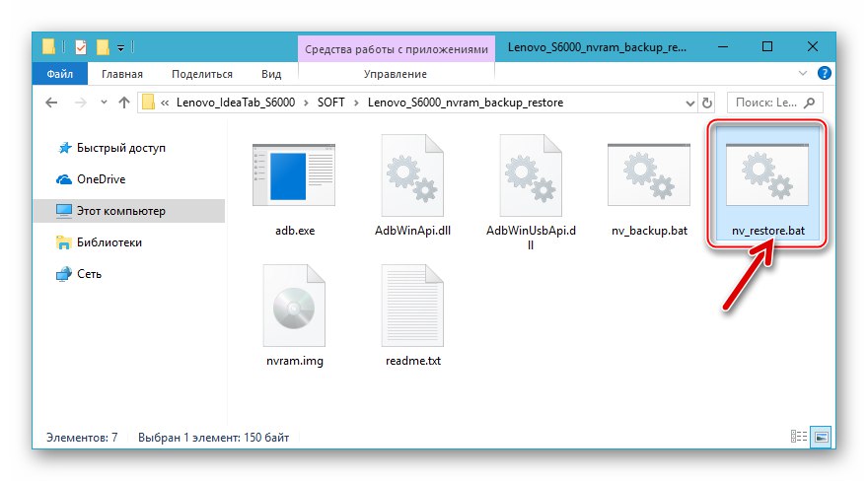Navigate to the Lenovo_IdeaTab_S6000 breadcrumb
Screen dimensions: 868x481
tap(236, 103)
